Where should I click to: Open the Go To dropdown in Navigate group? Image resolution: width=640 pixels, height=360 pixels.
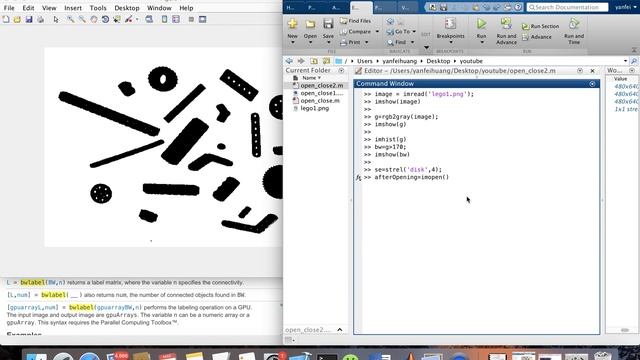click(x=401, y=31)
